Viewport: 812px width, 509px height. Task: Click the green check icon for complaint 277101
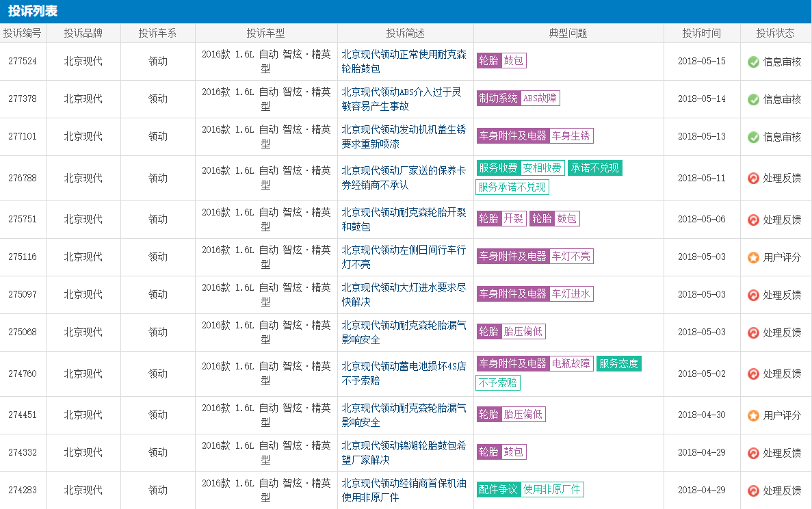pyautogui.click(x=753, y=137)
